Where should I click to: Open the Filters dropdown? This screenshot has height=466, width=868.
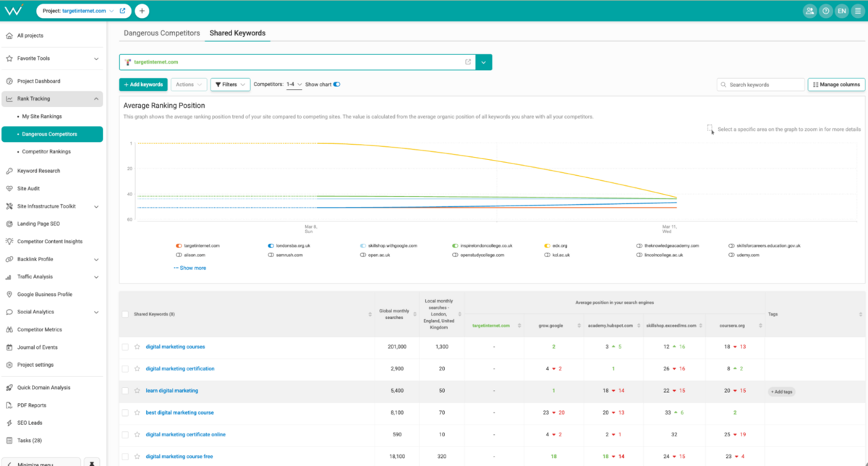(x=230, y=85)
